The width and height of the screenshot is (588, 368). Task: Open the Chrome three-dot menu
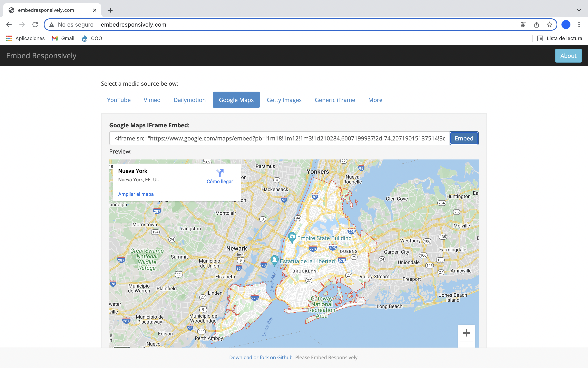579,25
